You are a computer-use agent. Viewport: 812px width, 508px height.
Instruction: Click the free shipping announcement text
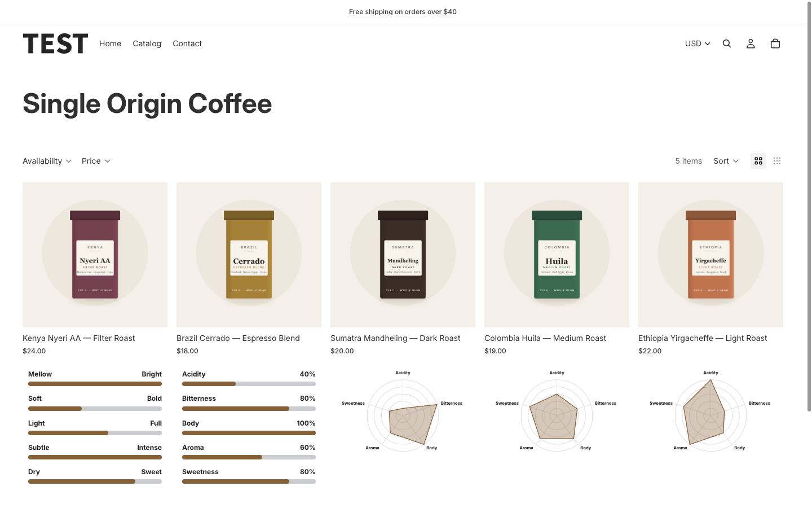tap(403, 12)
